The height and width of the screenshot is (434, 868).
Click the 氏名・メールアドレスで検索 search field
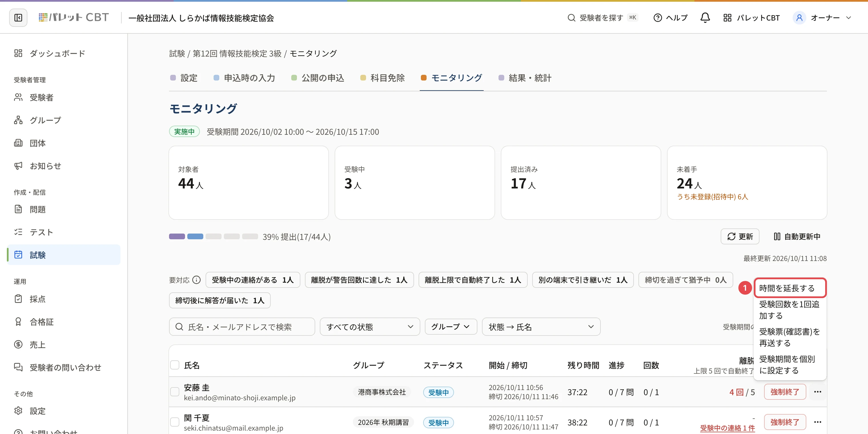pos(242,327)
